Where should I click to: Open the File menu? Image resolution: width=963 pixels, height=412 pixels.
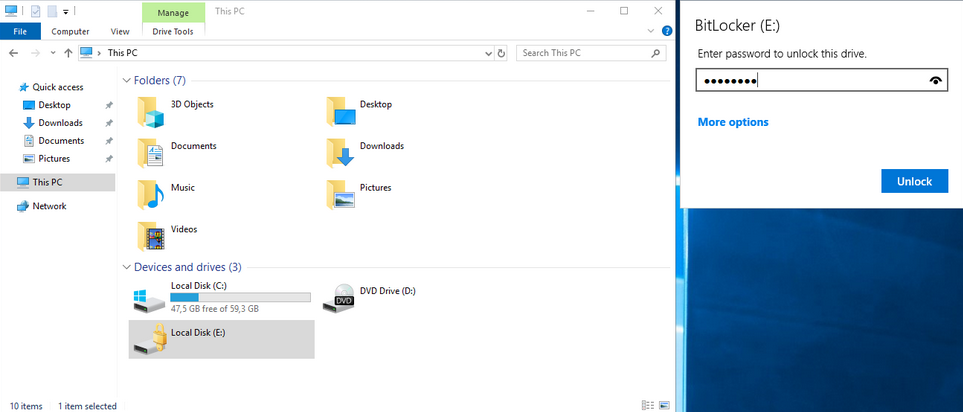[x=20, y=31]
